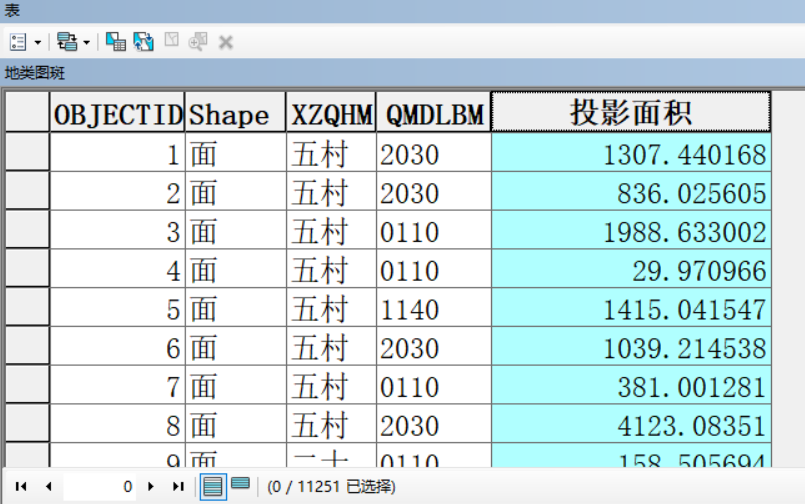Click the Select By Attributes icon
Image resolution: width=805 pixels, height=504 pixels.
116,42
